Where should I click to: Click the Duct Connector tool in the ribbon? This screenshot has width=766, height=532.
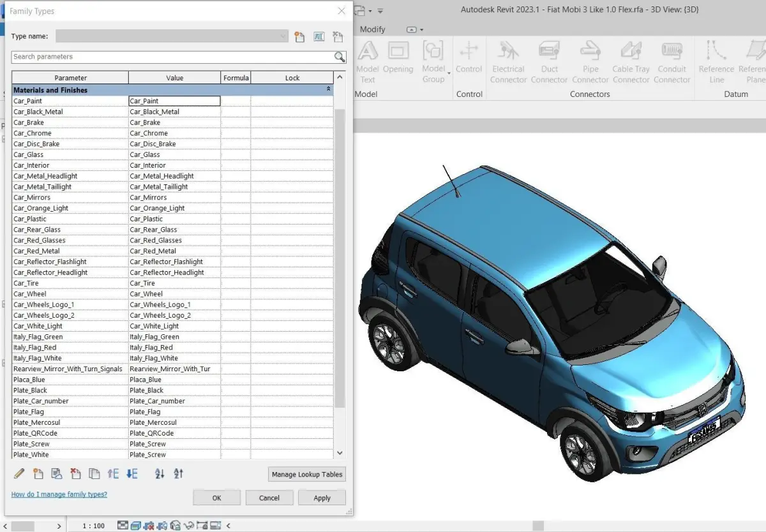click(x=549, y=62)
